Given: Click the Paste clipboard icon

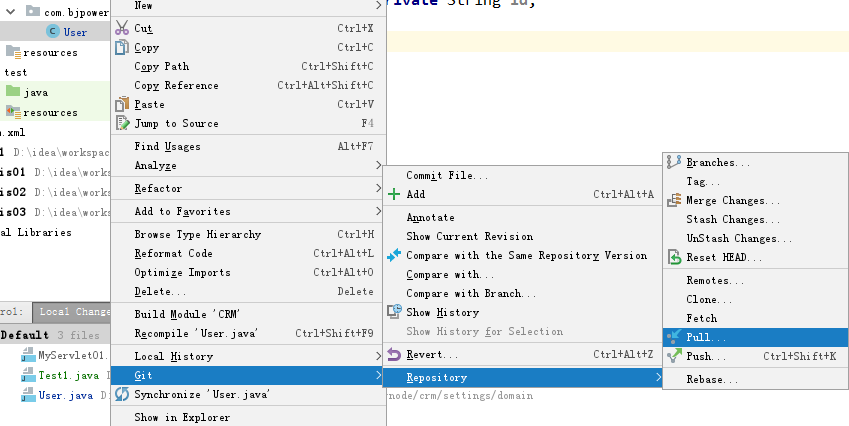Looking at the screenshot, I should click(123, 104).
